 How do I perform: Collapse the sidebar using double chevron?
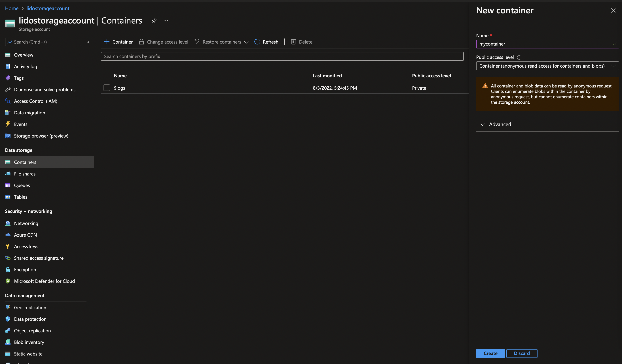88,42
